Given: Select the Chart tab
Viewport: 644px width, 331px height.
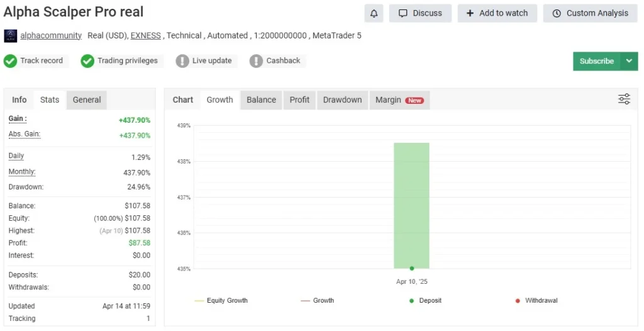Looking at the screenshot, I should coord(183,100).
